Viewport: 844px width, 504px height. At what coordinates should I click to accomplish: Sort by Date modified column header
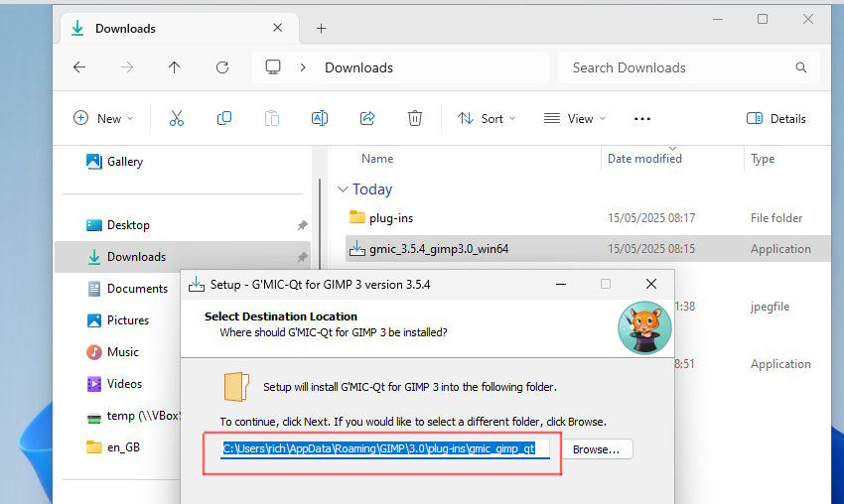(x=644, y=159)
